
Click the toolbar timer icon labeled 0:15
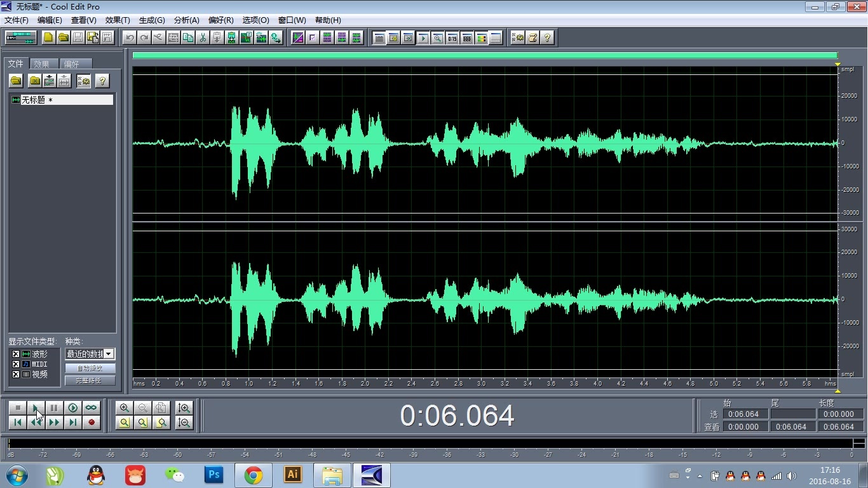pos(452,37)
